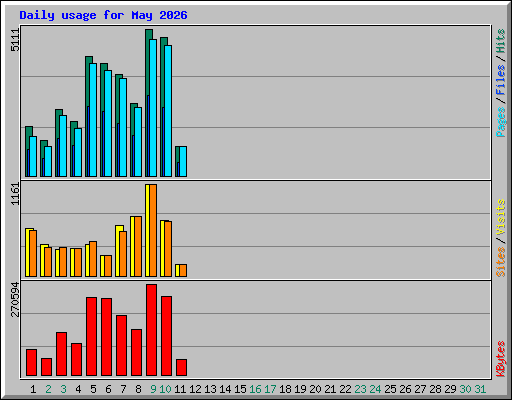Select green day label "9"

[x=153, y=389]
